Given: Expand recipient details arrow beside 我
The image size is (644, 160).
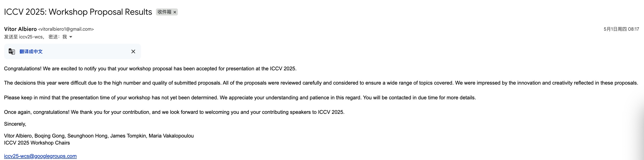Looking at the screenshot, I should (x=71, y=37).
